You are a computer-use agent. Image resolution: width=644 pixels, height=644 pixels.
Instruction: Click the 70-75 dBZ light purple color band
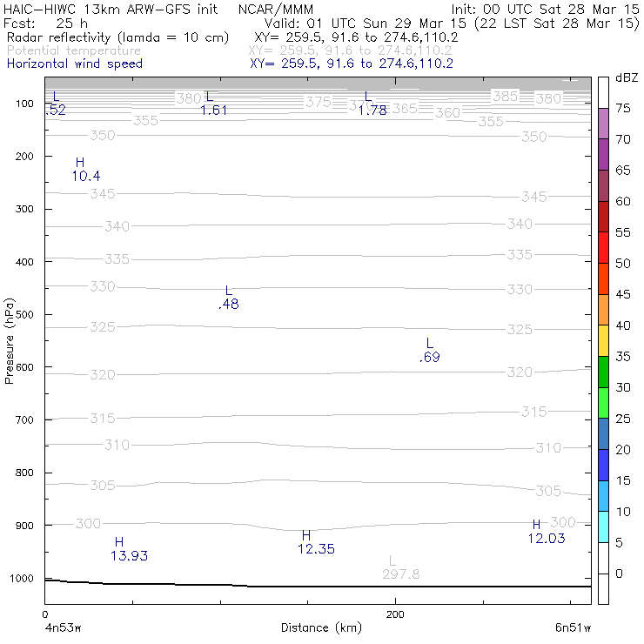click(603, 124)
